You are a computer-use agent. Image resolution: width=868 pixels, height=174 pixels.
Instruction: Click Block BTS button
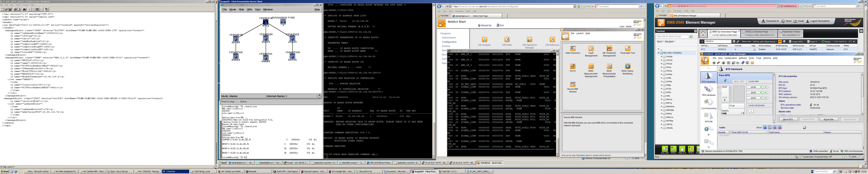coord(788,119)
